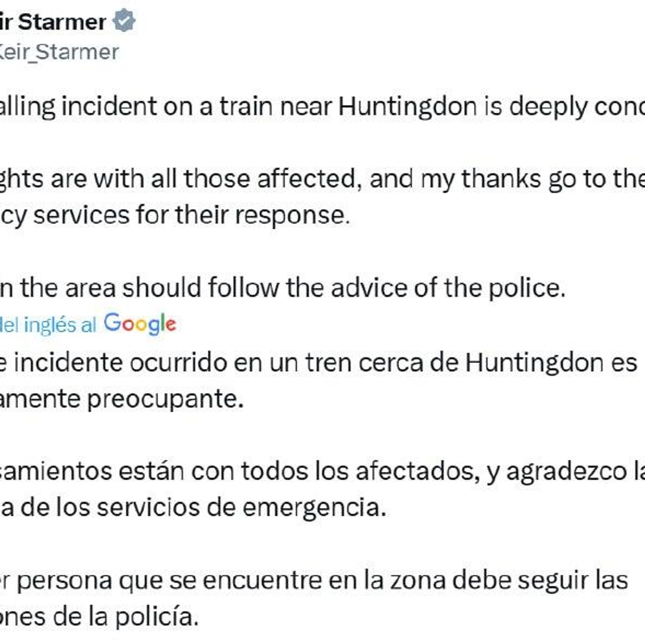Click the verified badge beside Keir Starmer
645x644 pixels.
pyautogui.click(x=124, y=21)
